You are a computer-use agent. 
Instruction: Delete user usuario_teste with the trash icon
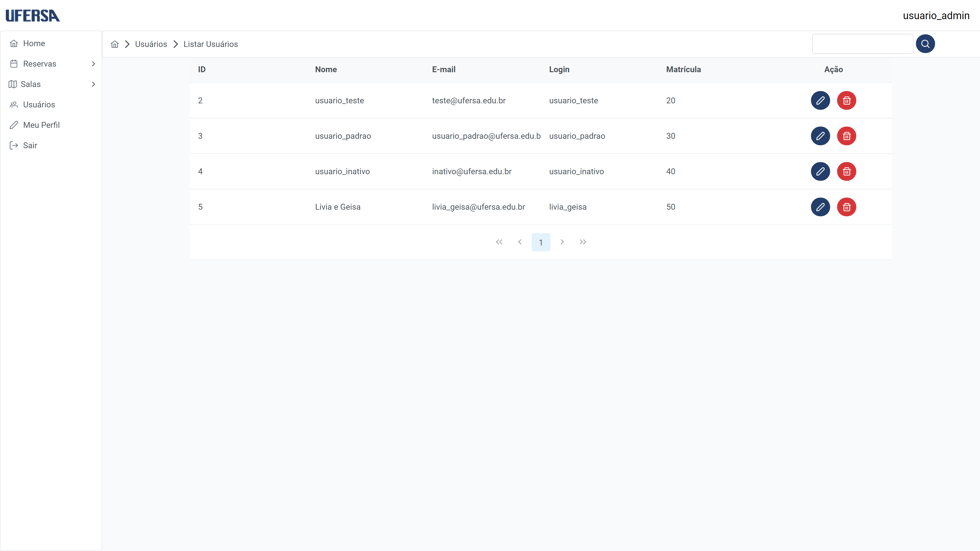point(847,101)
